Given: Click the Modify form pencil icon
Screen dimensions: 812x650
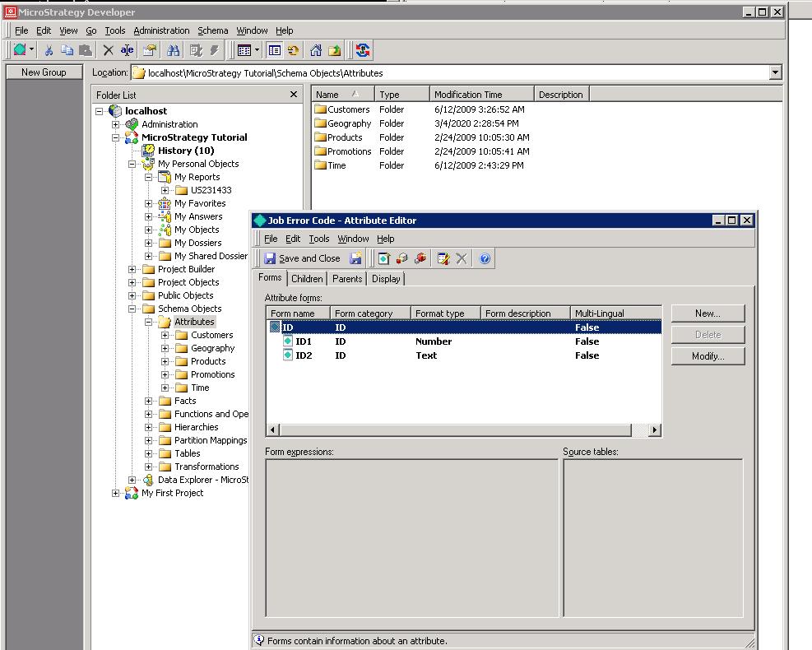Looking at the screenshot, I should tap(443, 258).
